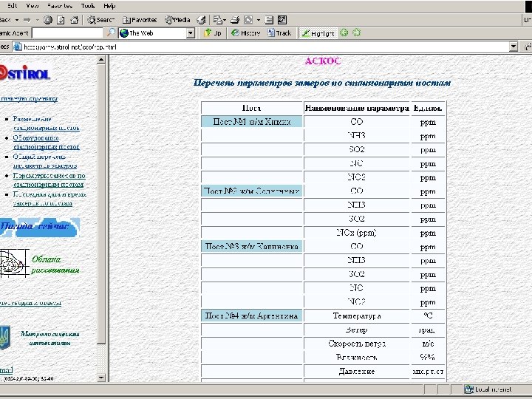
Task: Click the Edit page icon
Action: [248, 20]
